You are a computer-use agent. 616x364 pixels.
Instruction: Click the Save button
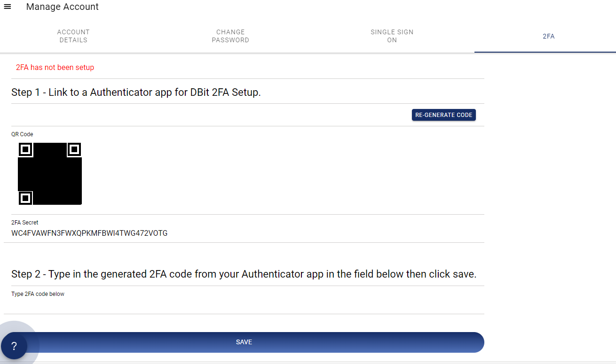244,342
